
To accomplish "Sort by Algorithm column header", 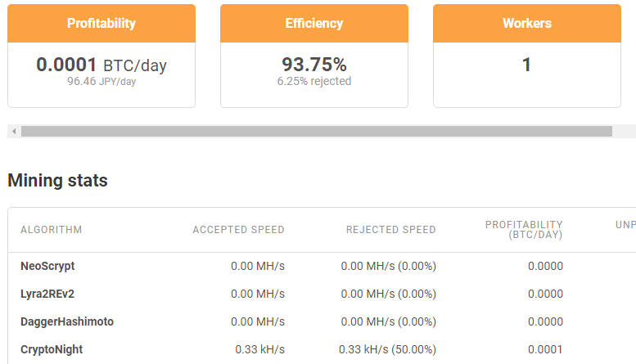I will click(x=51, y=230).
